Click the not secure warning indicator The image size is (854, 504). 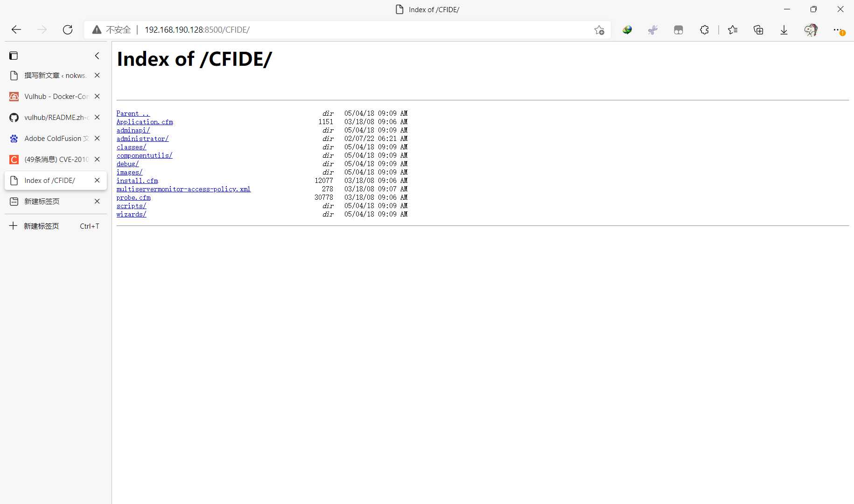click(x=112, y=30)
